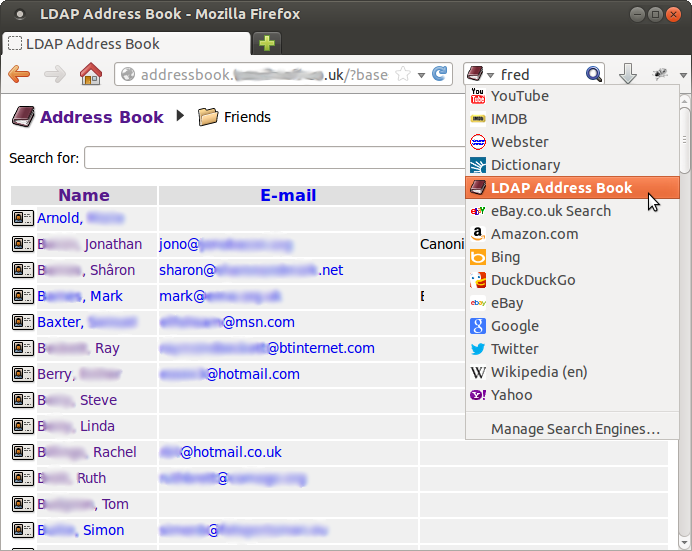Pick eBay.co.uk Search engine
Screen dimensions: 692x551
click(572, 211)
